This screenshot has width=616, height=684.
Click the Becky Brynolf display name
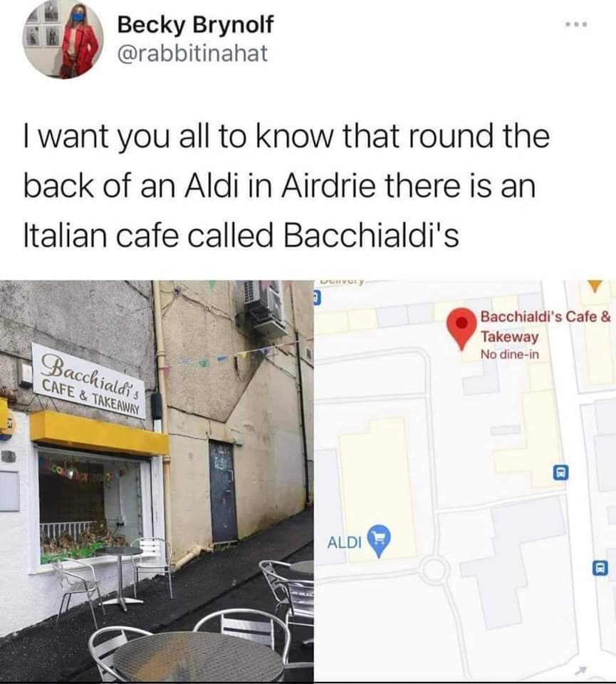click(x=195, y=24)
